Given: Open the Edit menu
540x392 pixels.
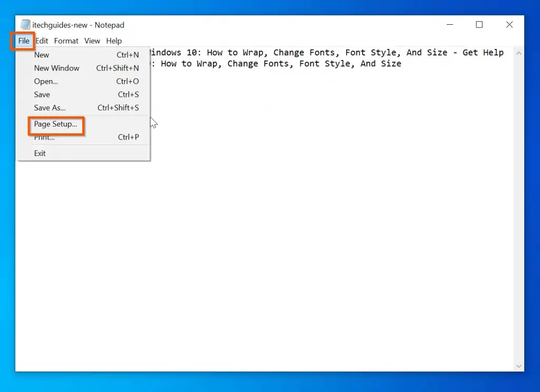Looking at the screenshot, I should (x=42, y=41).
